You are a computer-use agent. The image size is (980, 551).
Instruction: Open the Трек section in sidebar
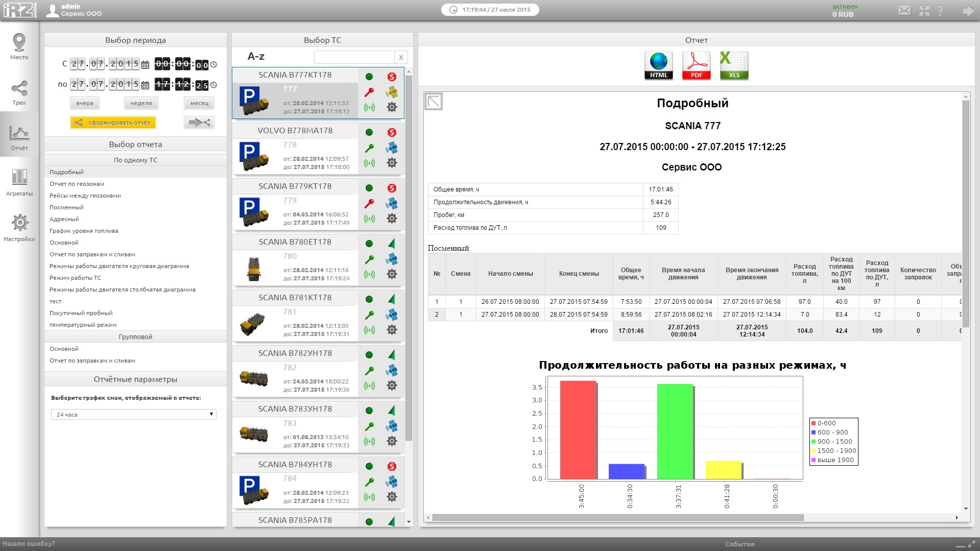pyautogui.click(x=19, y=92)
